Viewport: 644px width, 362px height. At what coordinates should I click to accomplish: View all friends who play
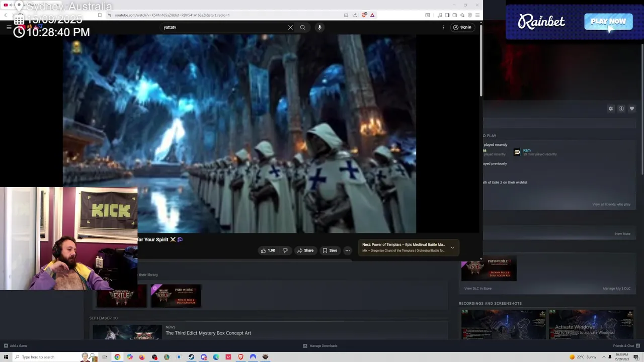(611, 204)
